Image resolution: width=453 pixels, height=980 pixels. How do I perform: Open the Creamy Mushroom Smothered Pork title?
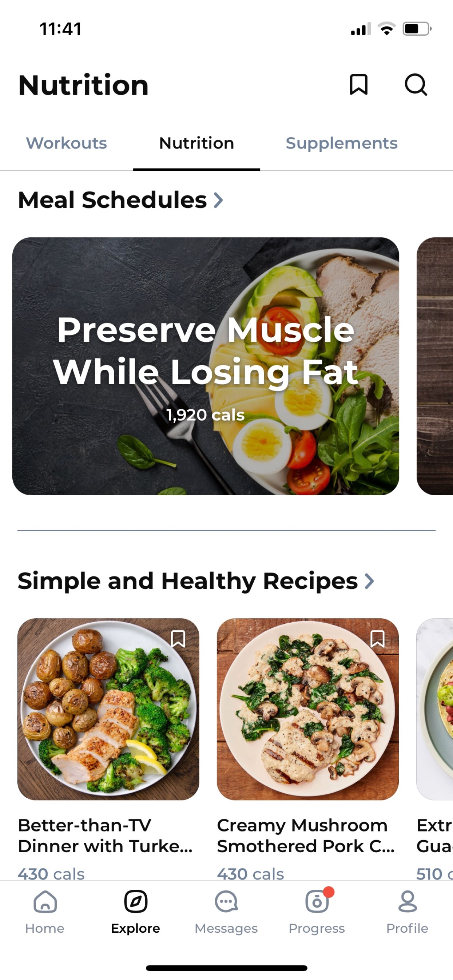click(x=306, y=835)
